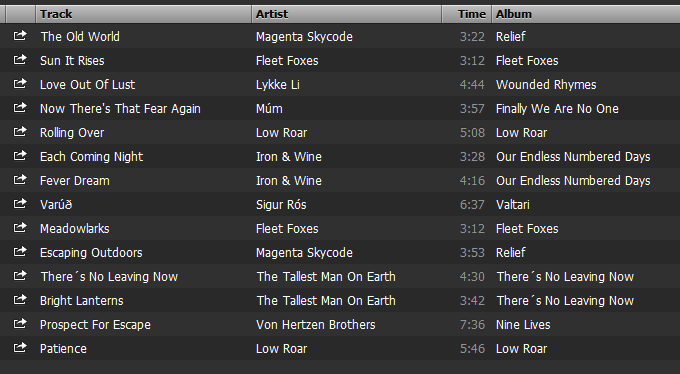Open Von Hertzen Brothers artist link

click(x=316, y=325)
